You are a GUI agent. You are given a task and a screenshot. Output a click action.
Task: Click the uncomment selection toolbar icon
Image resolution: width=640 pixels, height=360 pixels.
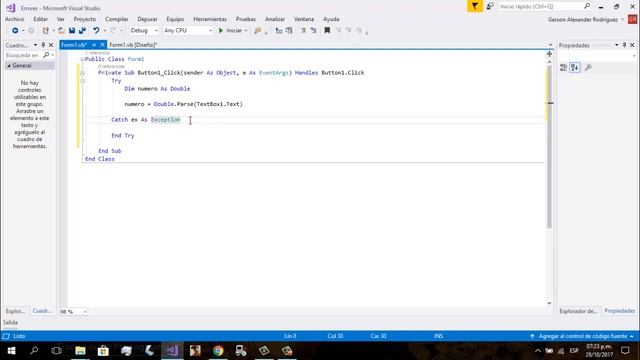(x=313, y=31)
